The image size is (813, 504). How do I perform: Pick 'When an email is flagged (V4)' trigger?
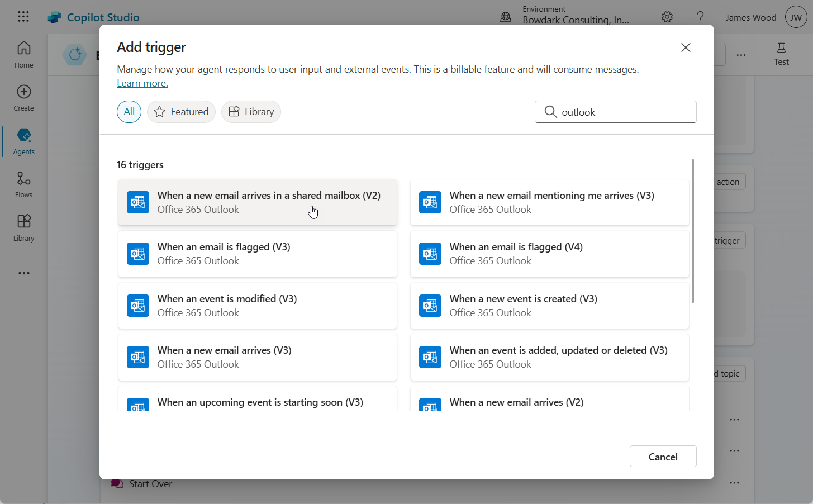[x=550, y=254]
